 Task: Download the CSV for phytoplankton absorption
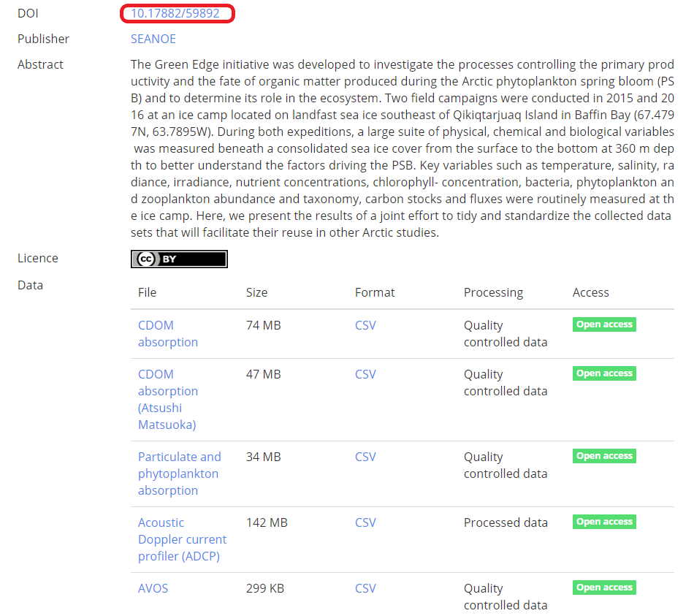point(365,457)
